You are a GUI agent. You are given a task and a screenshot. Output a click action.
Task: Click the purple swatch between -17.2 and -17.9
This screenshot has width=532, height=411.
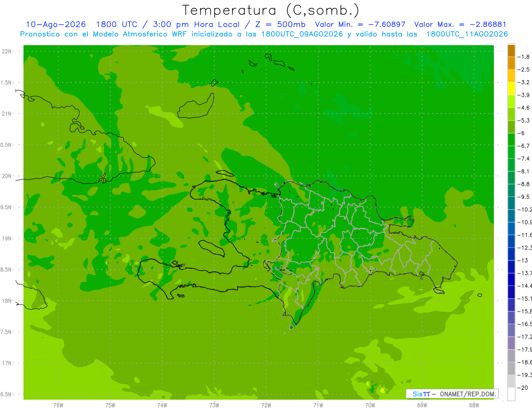click(511, 343)
